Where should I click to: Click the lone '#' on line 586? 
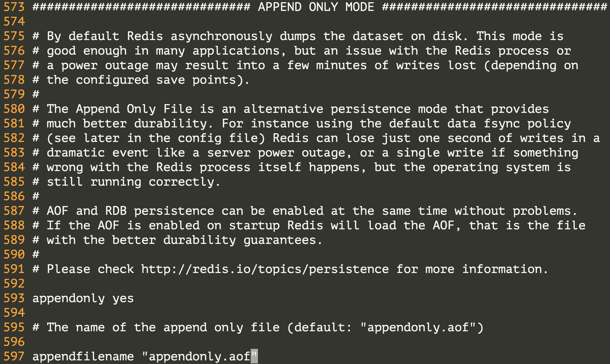coord(36,196)
